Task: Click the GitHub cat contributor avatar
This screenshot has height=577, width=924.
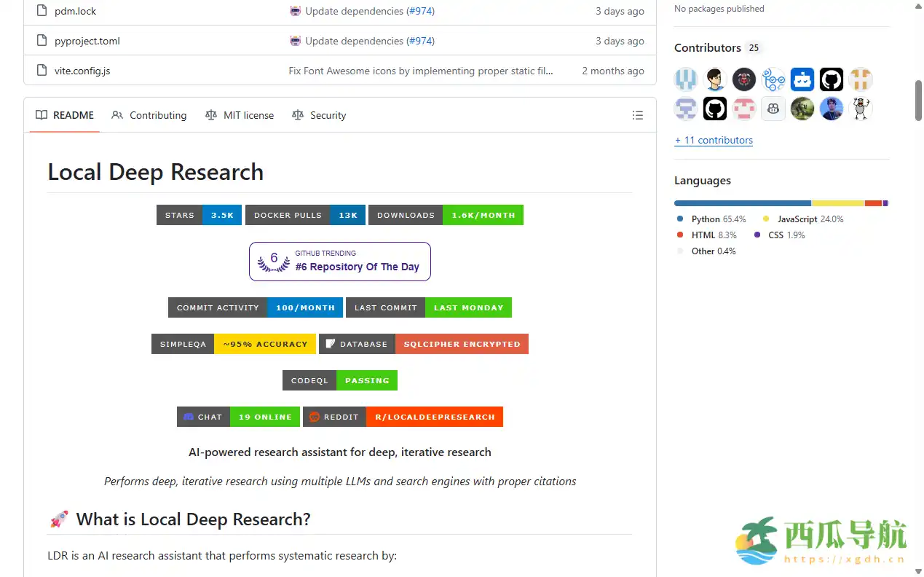Action: (831, 79)
